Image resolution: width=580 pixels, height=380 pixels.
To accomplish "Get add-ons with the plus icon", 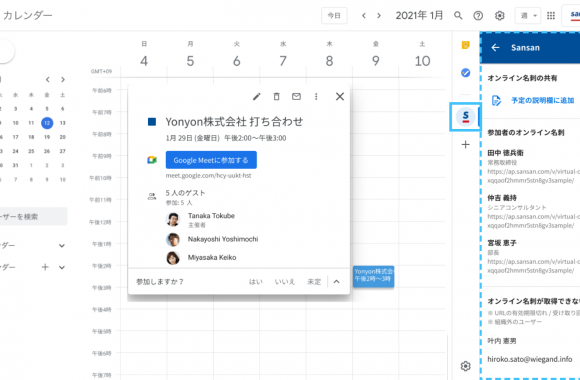I will pos(465,144).
